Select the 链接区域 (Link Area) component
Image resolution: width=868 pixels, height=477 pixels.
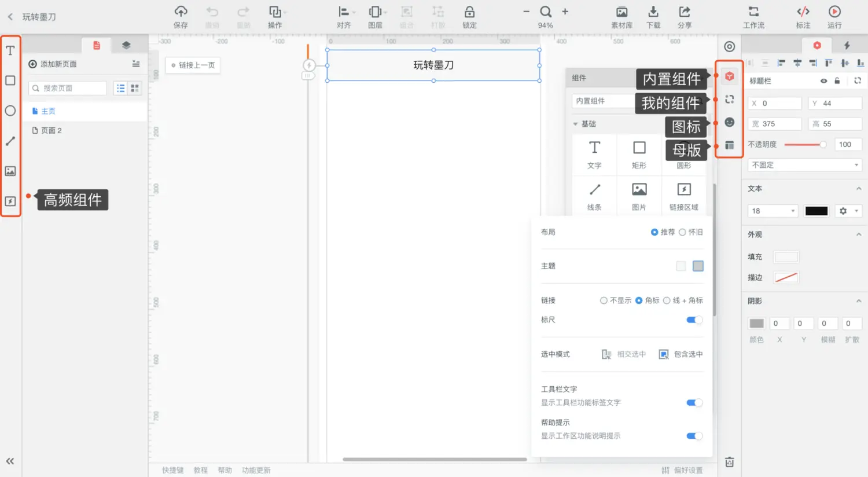point(684,195)
